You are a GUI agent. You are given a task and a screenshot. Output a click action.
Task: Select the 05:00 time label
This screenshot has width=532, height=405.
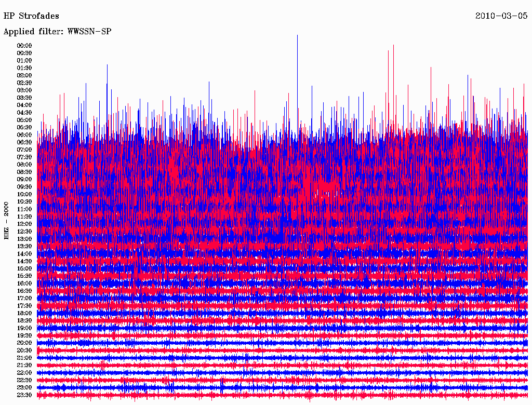pyautogui.click(x=24, y=120)
